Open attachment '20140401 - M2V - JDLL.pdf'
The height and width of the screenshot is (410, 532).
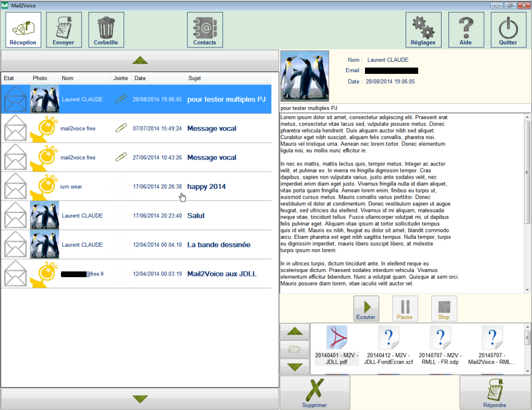coord(336,345)
